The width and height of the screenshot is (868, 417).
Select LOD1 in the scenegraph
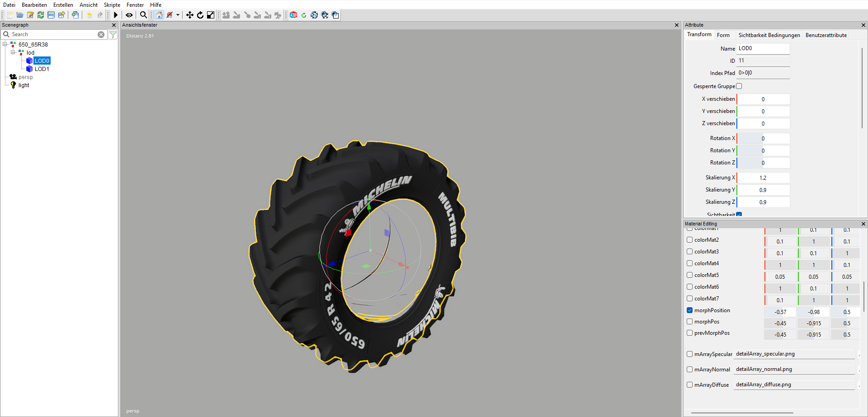click(x=42, y=69)
